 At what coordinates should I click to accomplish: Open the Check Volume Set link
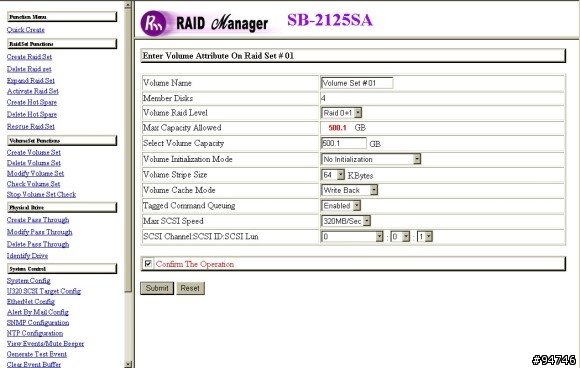tap(33, 184)
